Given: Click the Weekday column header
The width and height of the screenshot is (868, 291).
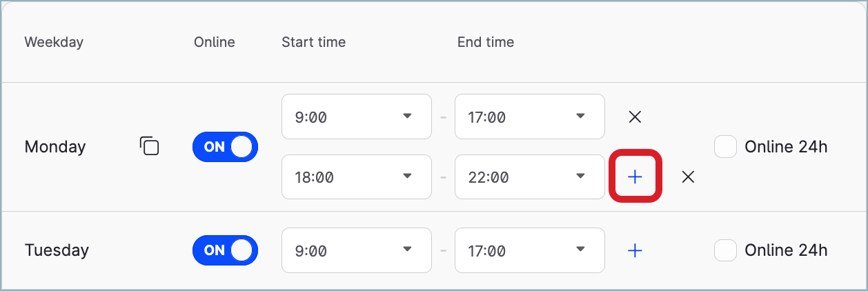Looking at the screenshot, I should pos(54,42).
